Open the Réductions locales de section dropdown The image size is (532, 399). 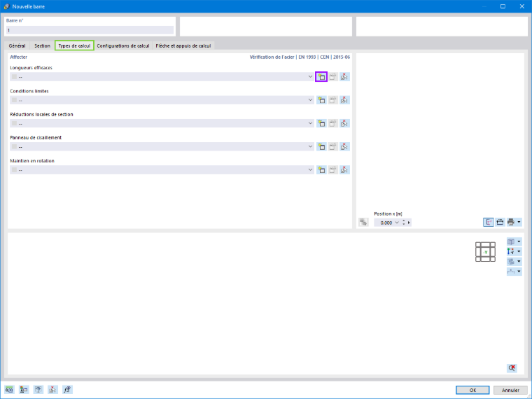(x=310, y=123)
